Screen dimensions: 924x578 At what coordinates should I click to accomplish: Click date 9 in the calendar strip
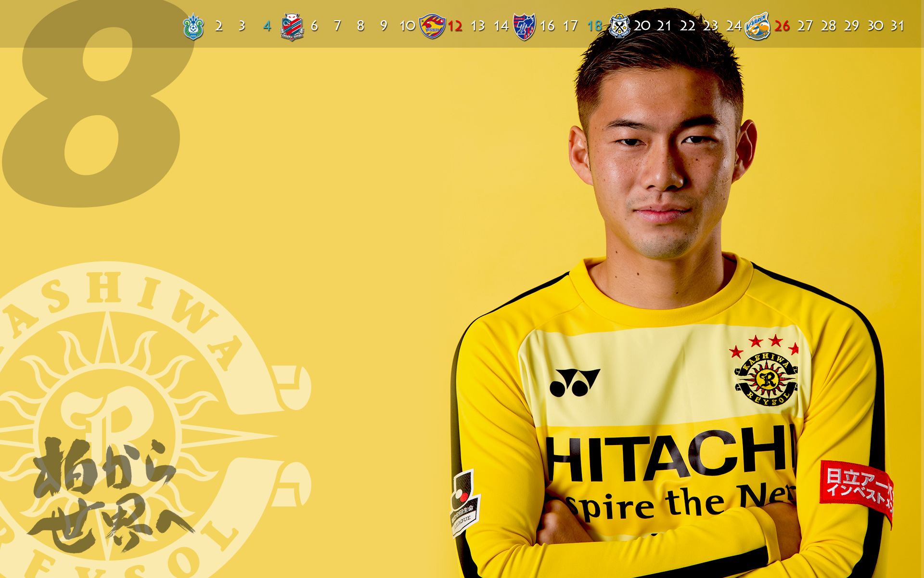tap(384, 26)
